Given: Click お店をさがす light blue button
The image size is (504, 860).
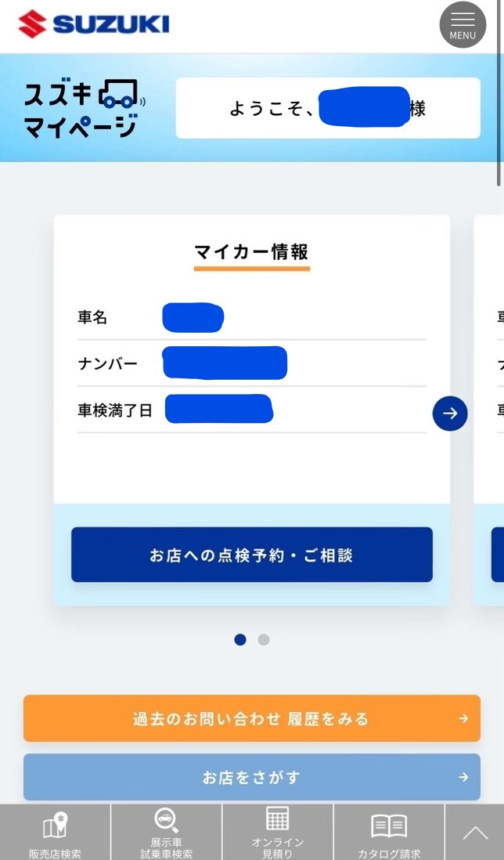Looking at the screenshot, I should (252, 777).
